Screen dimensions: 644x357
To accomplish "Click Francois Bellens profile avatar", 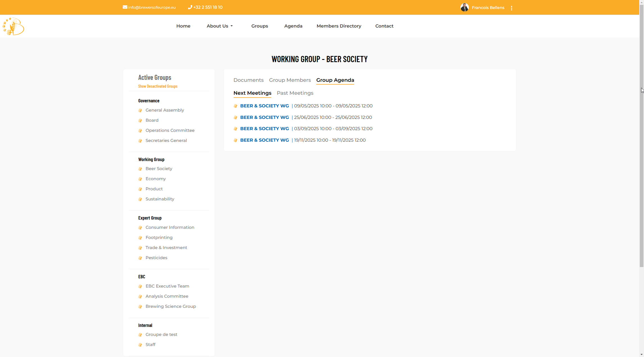I will point(464,8).
